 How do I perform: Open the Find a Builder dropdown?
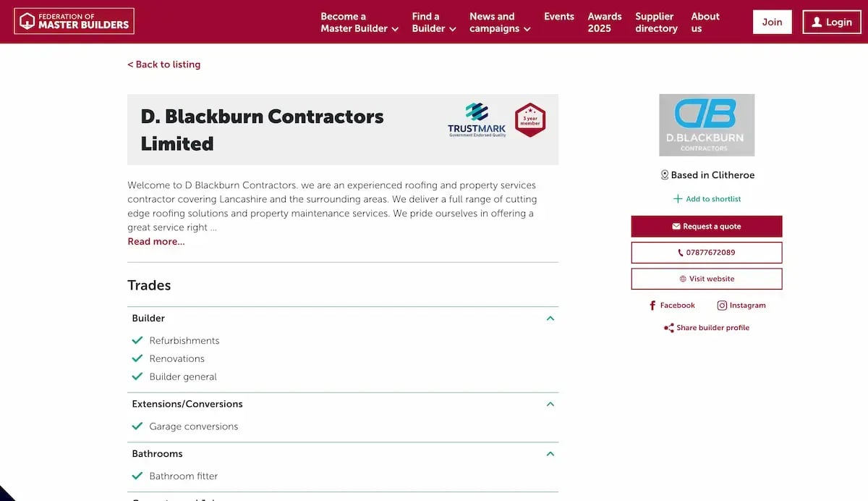433,22
